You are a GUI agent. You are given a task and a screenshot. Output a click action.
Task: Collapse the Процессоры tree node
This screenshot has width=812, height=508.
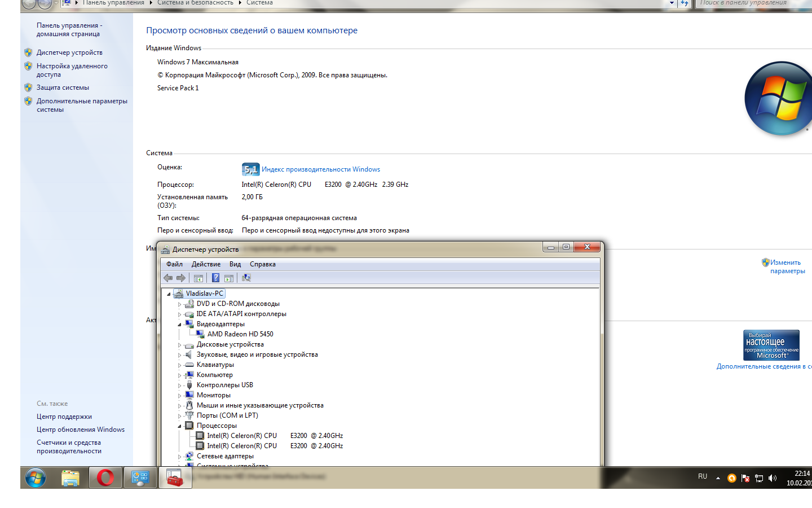180,426
